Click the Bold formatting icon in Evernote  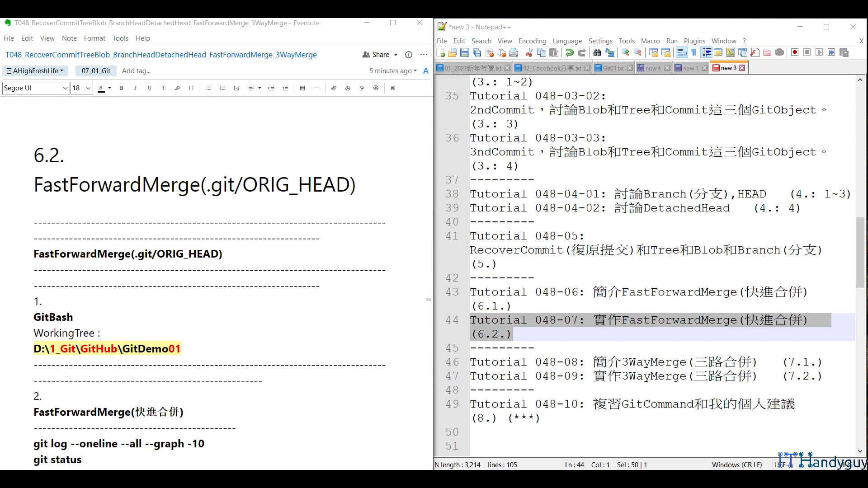[x=121, y=88]
